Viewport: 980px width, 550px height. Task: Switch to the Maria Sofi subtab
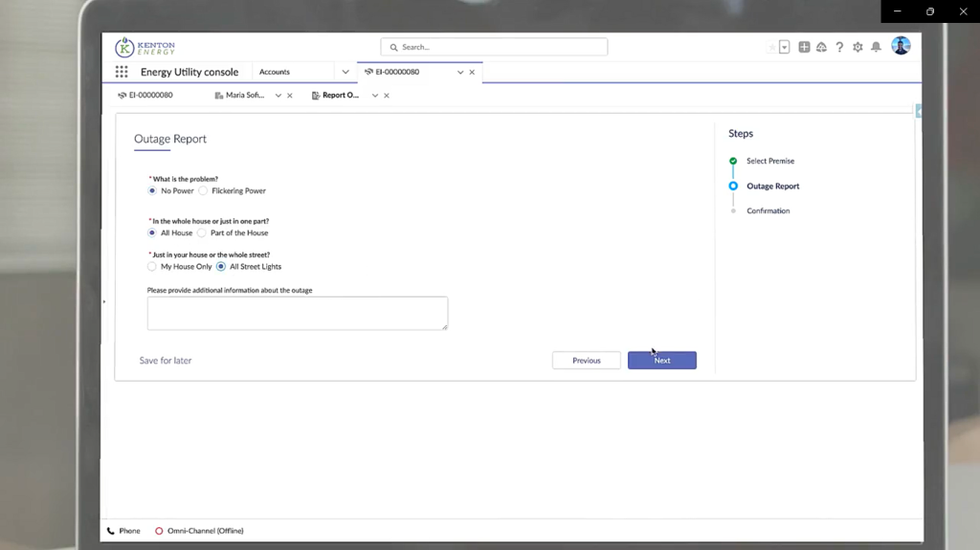(244, 96)
